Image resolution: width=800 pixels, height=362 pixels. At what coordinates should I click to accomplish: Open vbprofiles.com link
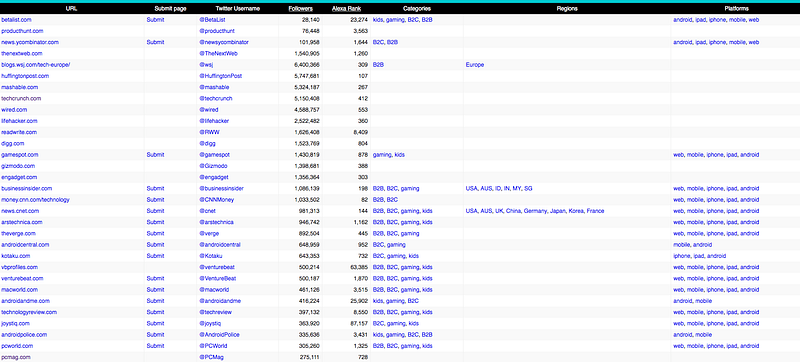point(19,267)
